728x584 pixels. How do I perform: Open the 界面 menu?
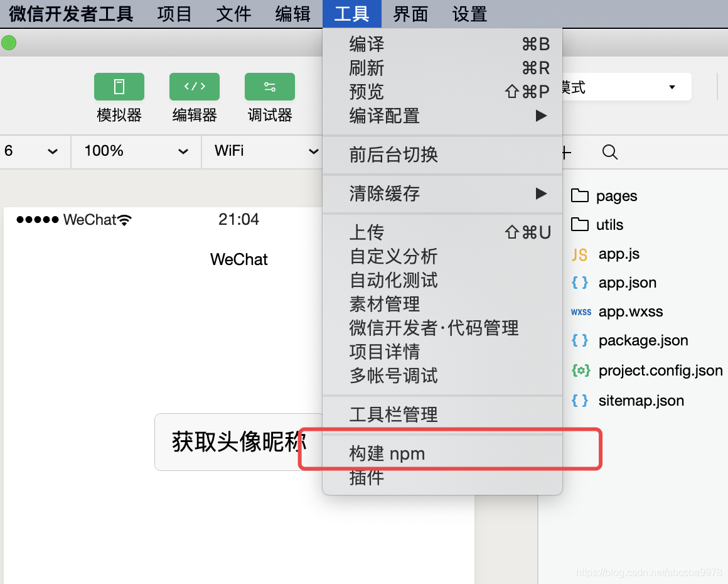click(410, 14)
